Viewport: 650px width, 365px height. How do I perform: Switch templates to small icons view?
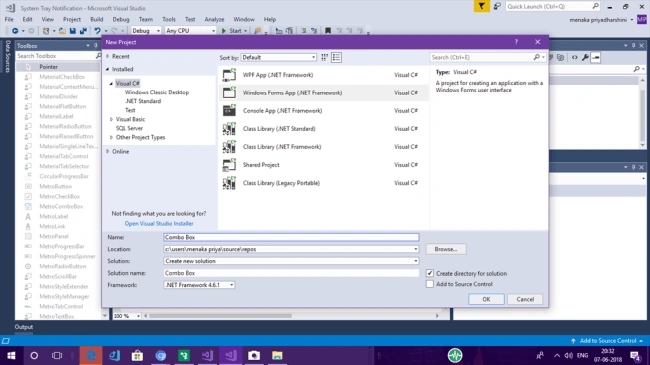325,58
